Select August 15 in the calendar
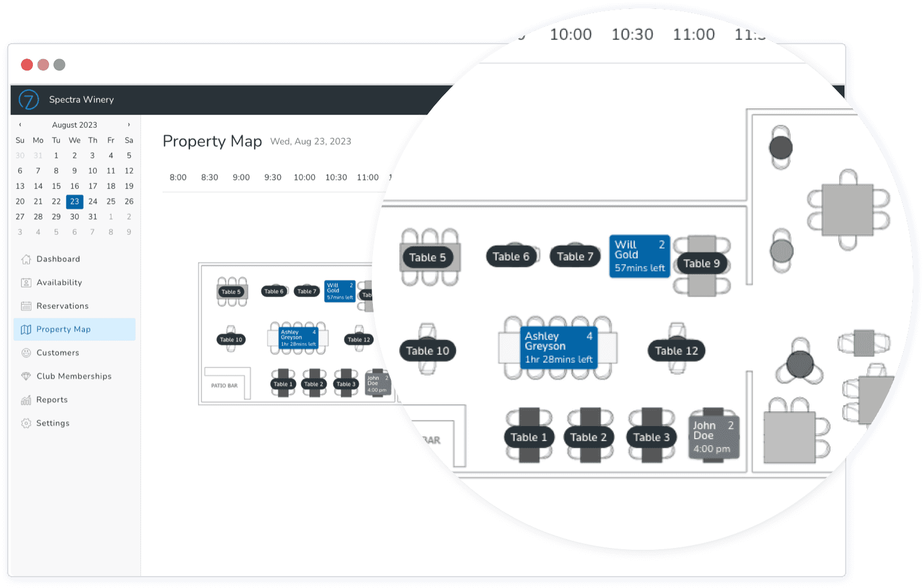Screen dimensions: 924x588 (x=56, y=186)
